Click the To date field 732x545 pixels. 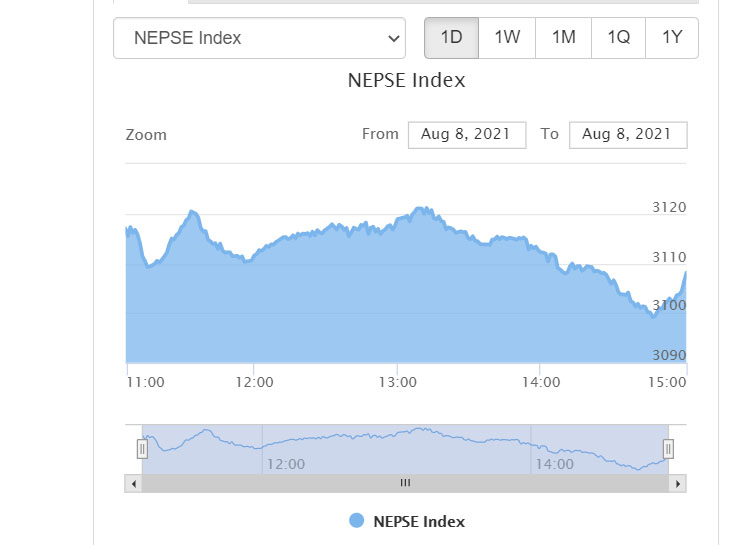pos(627,135)
